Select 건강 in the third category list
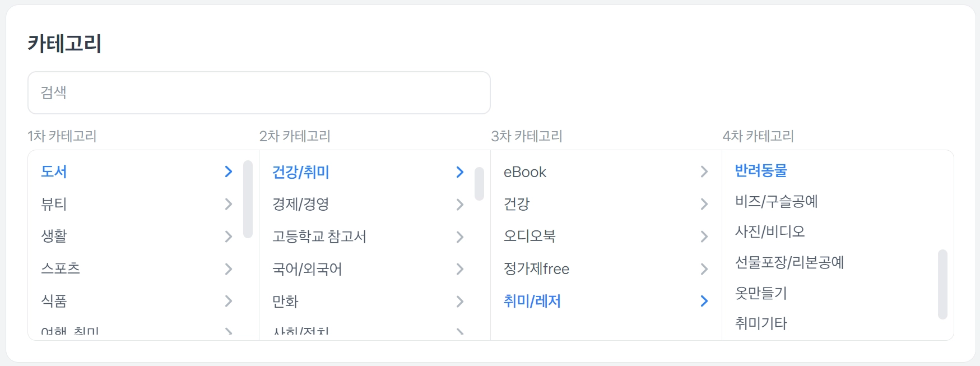This screenshot has width=980, height=366. click(x=516, y=204)
